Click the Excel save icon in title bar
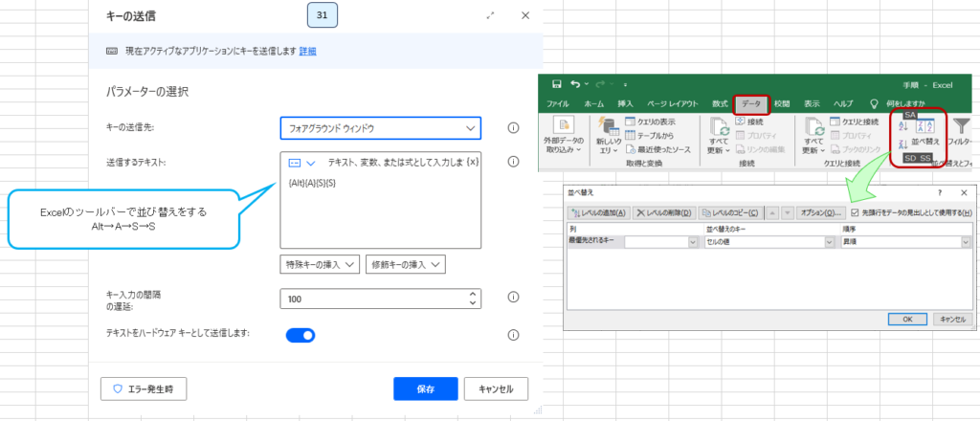The image size is (980, 421). tap(550, 84)
